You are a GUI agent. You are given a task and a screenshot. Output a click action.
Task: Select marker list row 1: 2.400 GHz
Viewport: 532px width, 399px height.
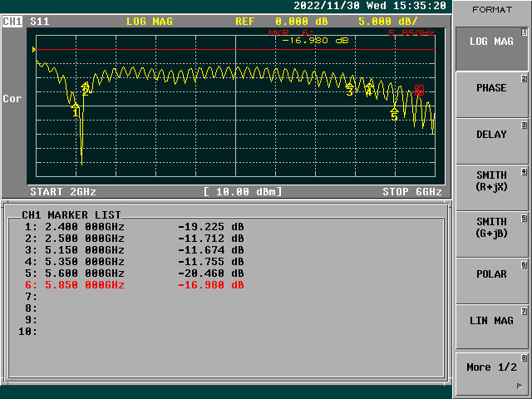(135, 227)
